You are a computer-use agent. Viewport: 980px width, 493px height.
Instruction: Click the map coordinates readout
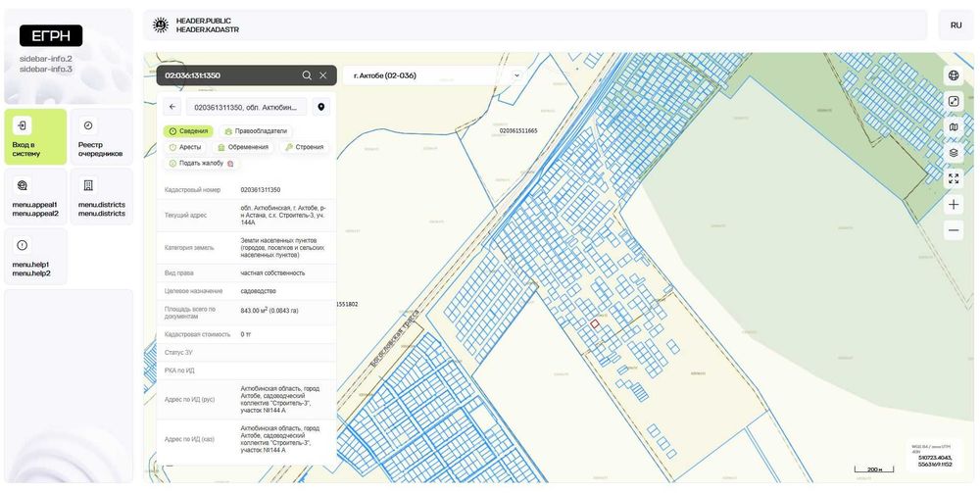[935, 461]
